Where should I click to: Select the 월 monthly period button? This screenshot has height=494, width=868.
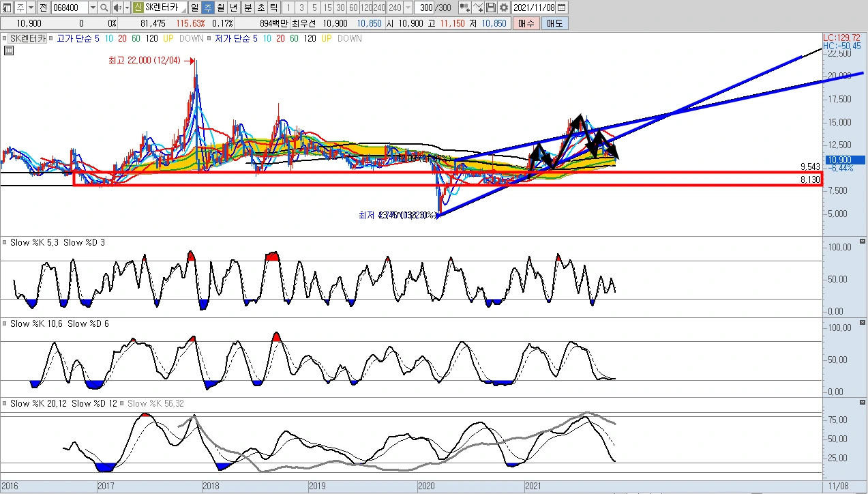coord(221,8)
